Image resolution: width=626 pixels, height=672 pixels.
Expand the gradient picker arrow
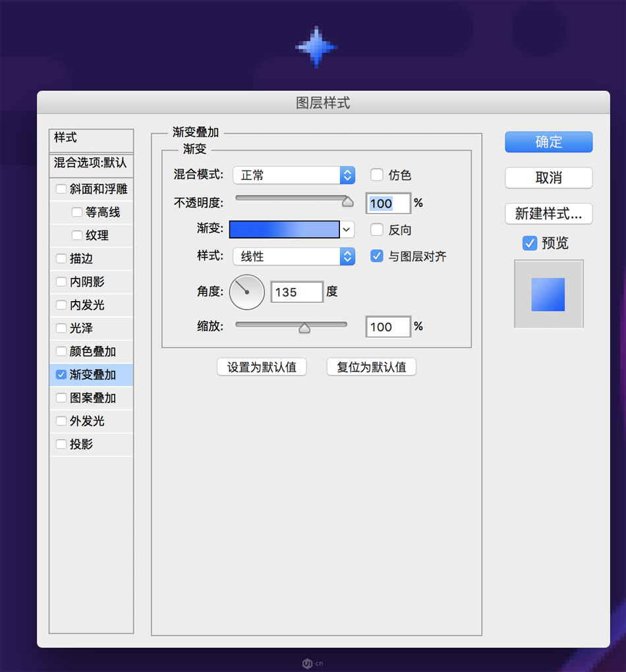pyautogui.click(x=347, y=230)
